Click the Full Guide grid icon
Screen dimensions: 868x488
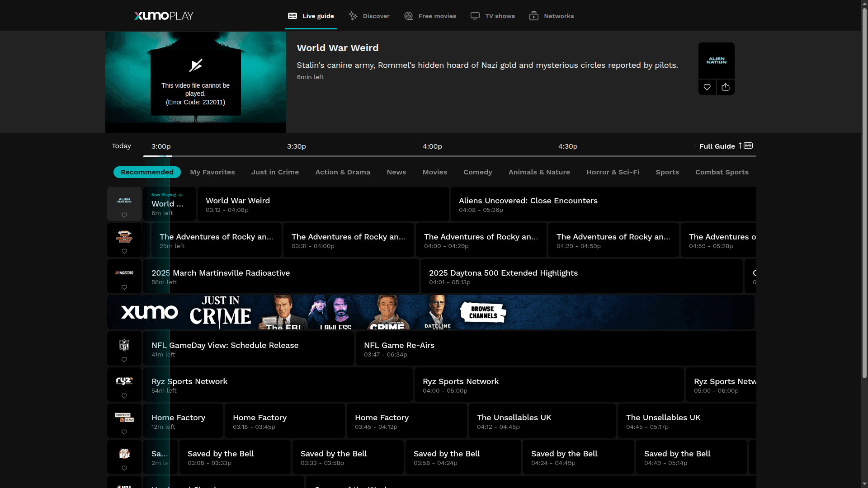(x=748, y=145)
